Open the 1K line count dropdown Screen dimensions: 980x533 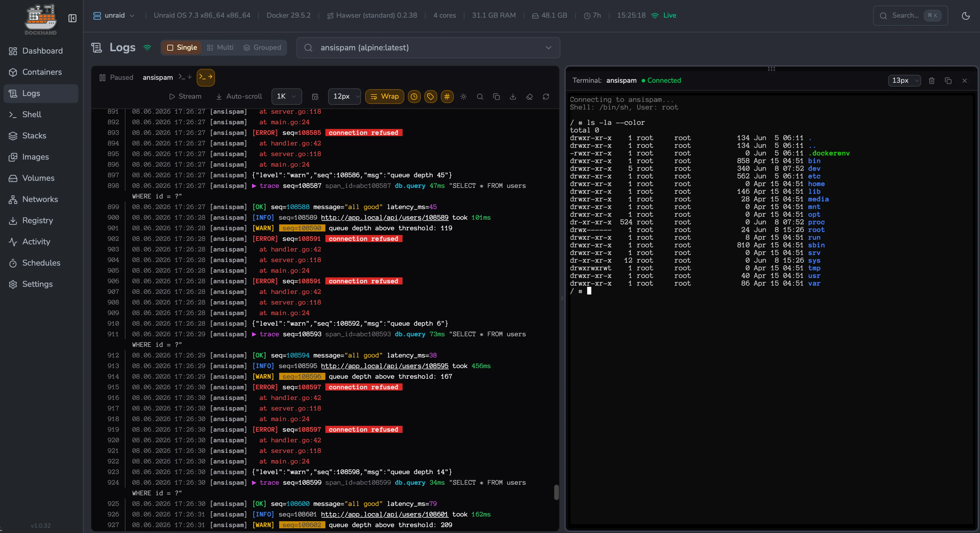click(287, 97)
